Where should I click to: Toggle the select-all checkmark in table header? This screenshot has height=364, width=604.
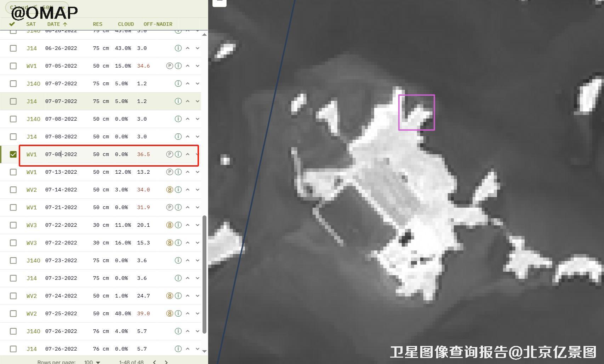click(12, 24)
